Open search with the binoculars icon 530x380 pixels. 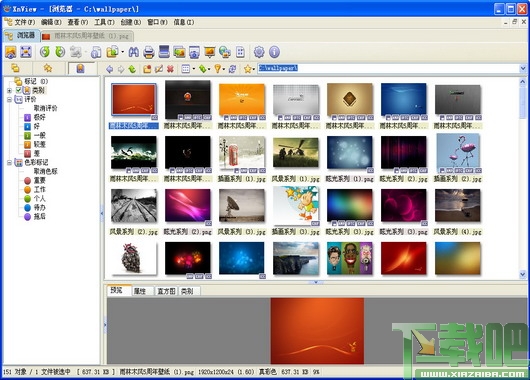point(134,52)
